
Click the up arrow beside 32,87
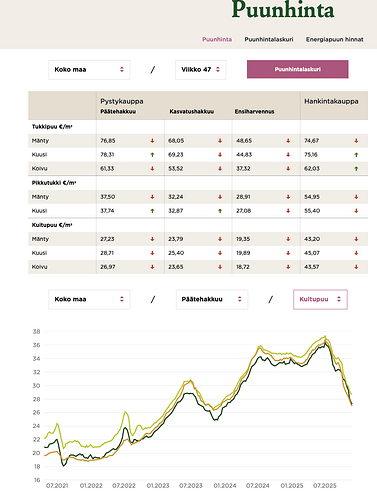tap(220, 211)
